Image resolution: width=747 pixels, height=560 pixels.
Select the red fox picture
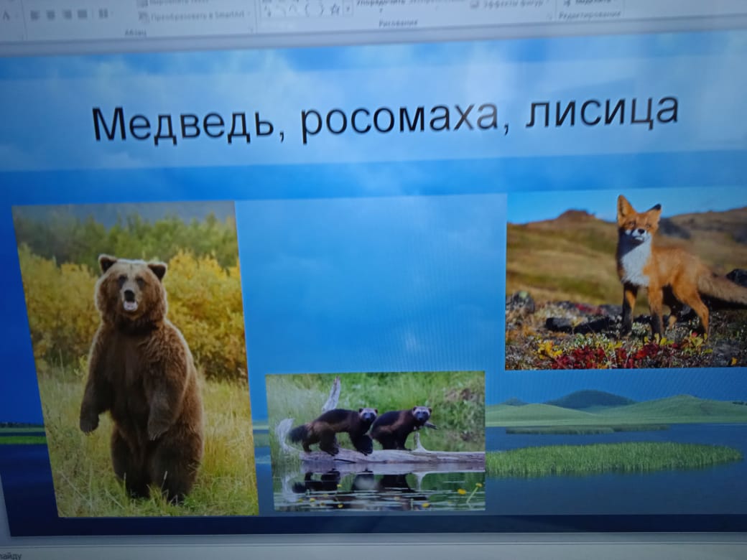point(626,280)
